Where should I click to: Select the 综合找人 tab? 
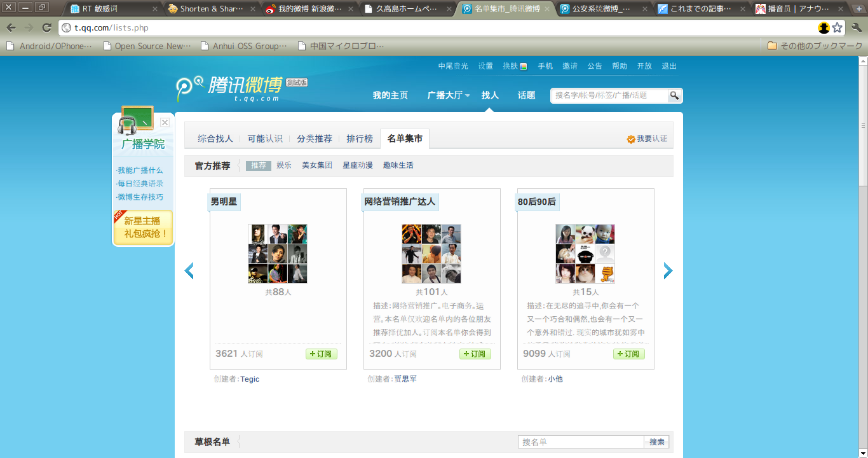(x=215, y=139)
